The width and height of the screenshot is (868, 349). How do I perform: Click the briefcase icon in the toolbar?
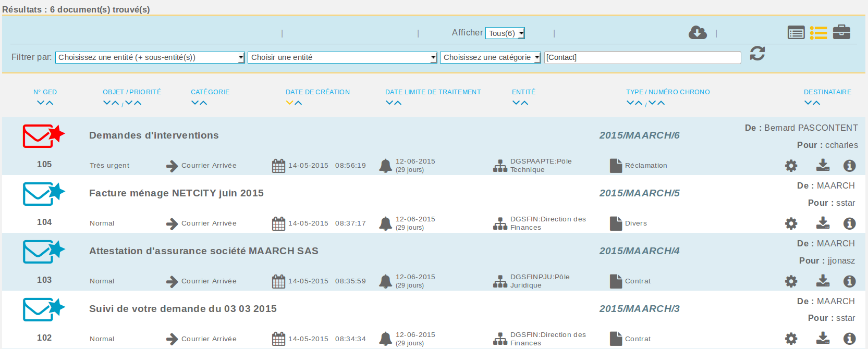tap(841, 32)
